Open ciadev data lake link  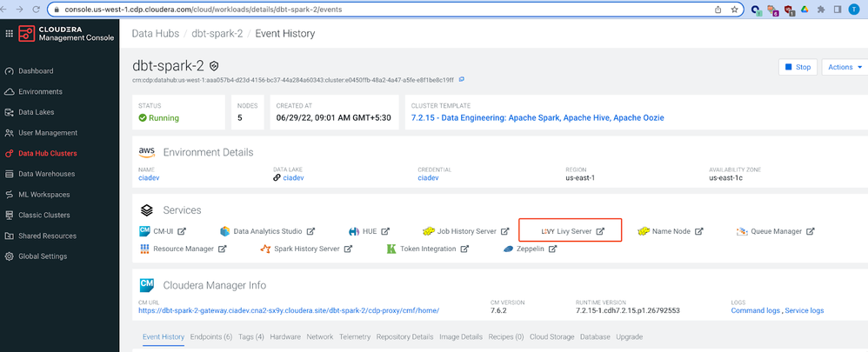tap(293, 177)
